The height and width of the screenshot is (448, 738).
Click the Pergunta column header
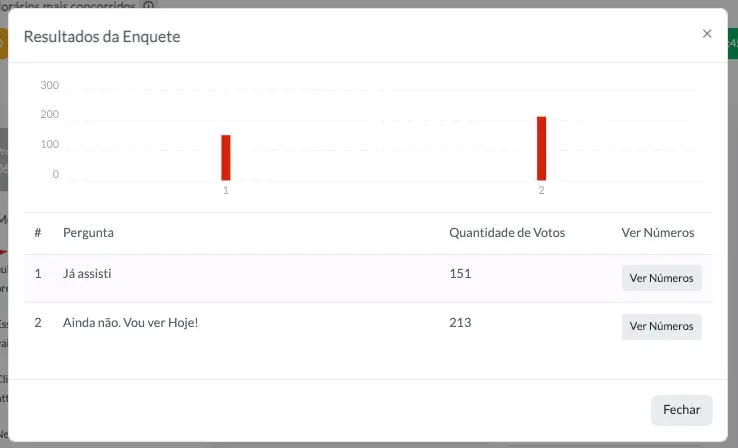click(88, 233)
